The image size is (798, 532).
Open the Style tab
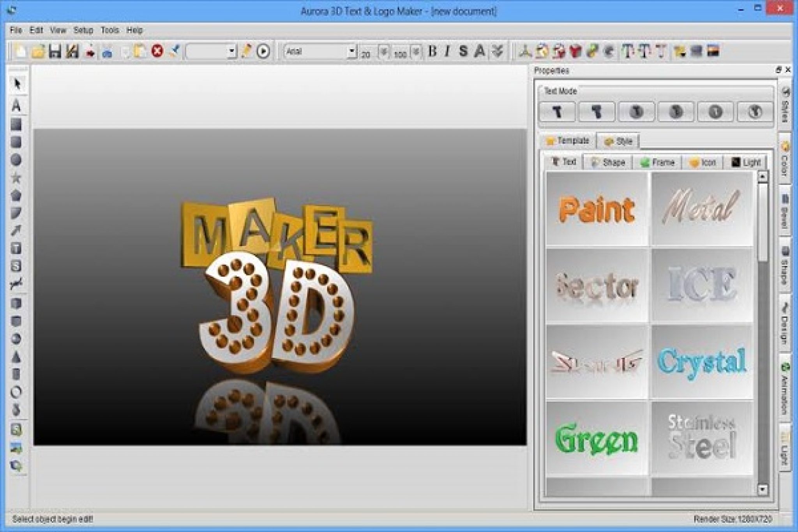pyautogui.click(x=619, y=141)
